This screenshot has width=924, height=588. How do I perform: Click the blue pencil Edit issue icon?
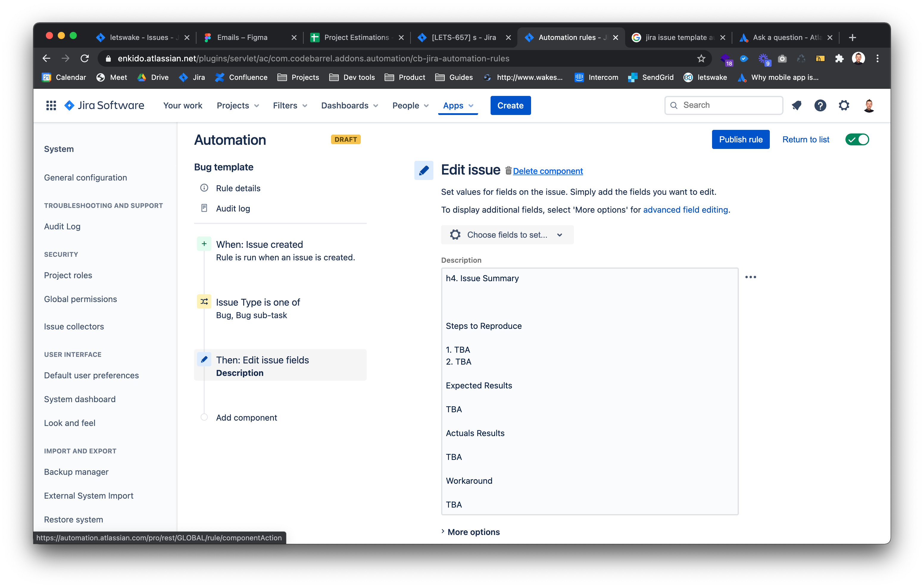pyautogui.click(x=424, y=170)
